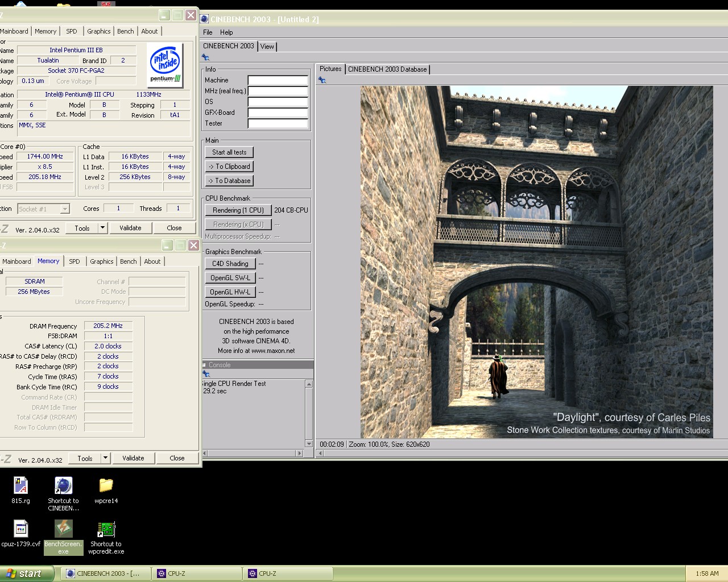Open Graphics tab in the lower CPU-Z window
Viewport: 728px width, 582px height.
coord(102,261)
